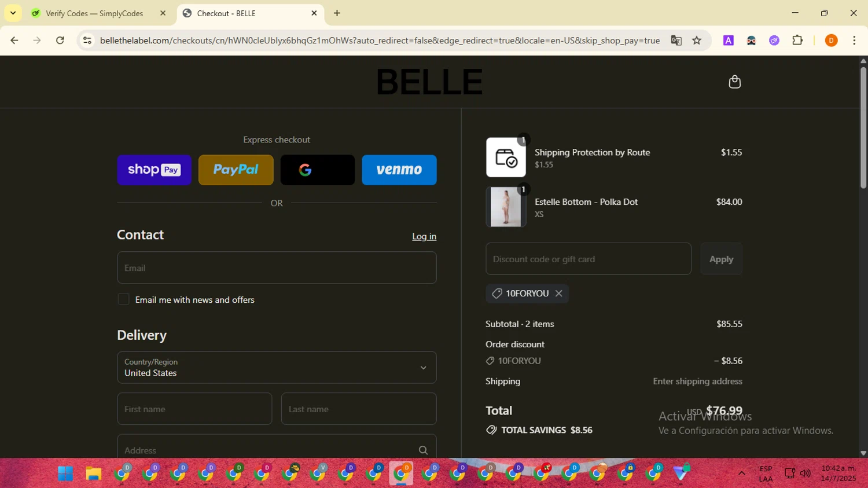Click the address search magnifier icon
This screenshot has height=488, width=868.
[x=423, y=450]
